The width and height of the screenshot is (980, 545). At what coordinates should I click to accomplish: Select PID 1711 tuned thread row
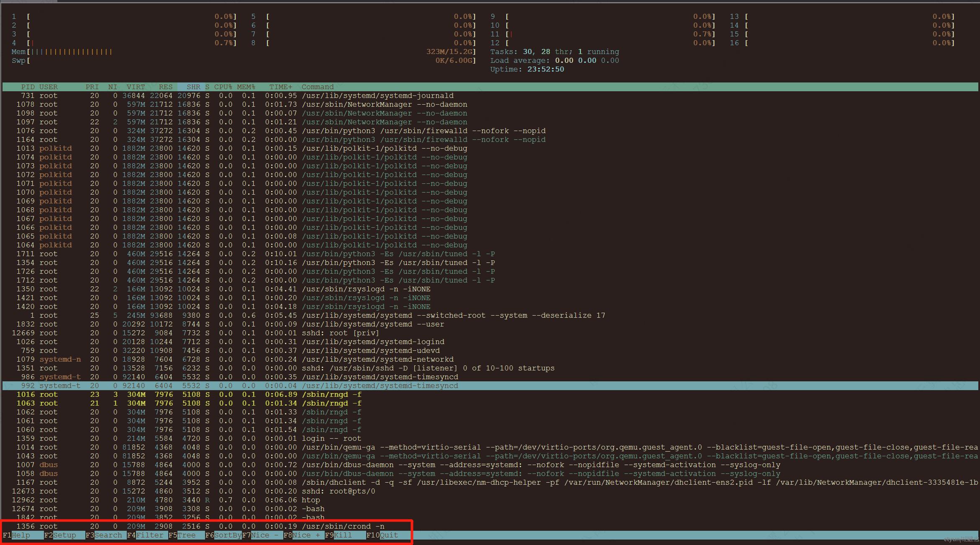490,254
